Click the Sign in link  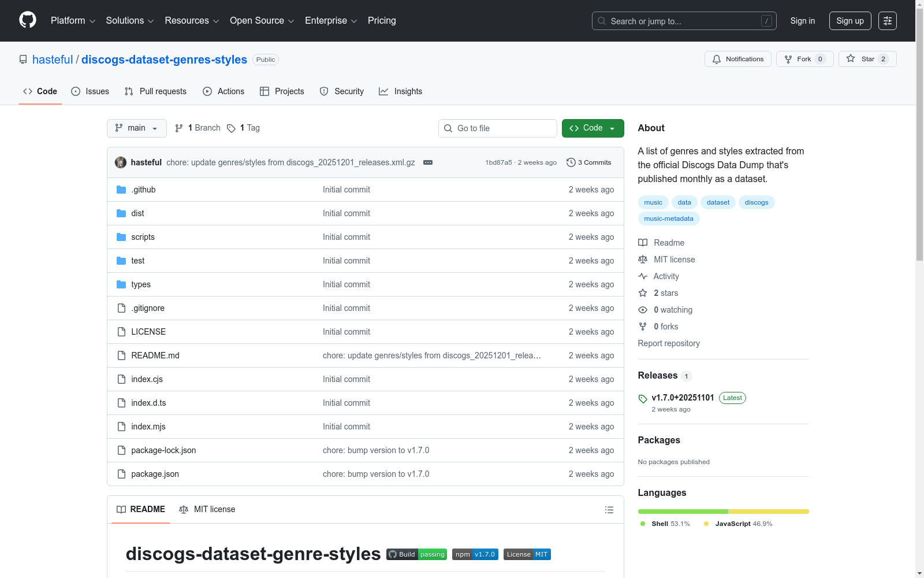click(x=803, y=21)
